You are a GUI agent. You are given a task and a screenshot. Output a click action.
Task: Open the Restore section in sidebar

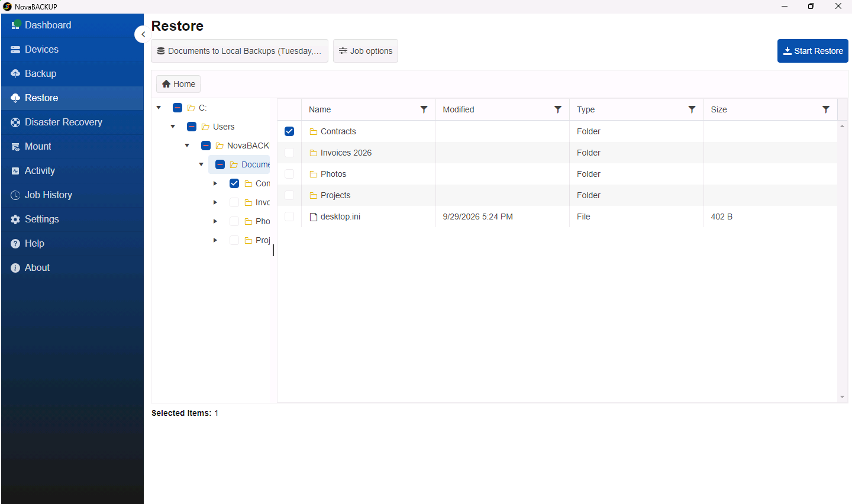(x=72, y=98)
